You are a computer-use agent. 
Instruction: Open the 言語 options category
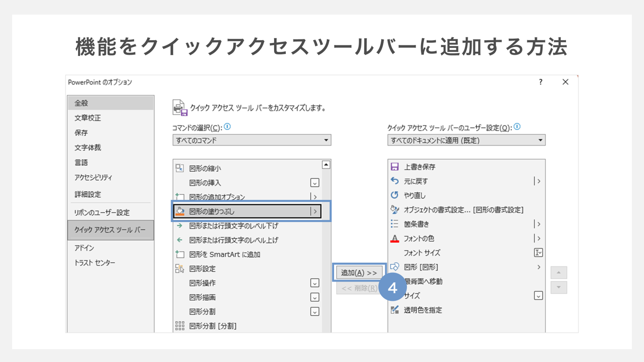tap(111, 162)
